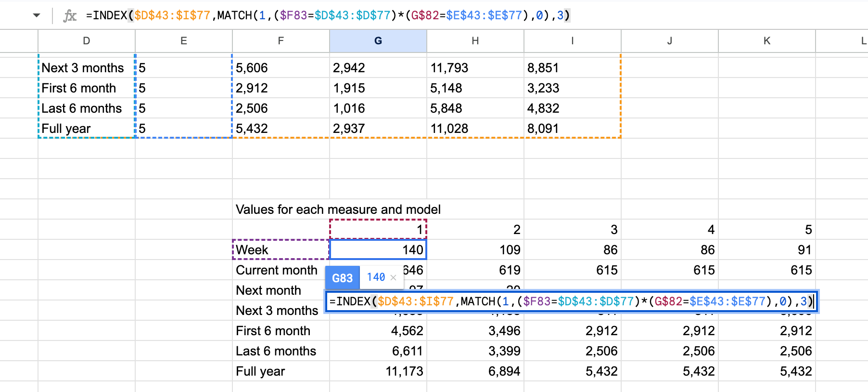Image resolution: width=868 pixels, height=392 pixels.
Task: Select the cell containing 11,793
Action: pyautogui.click(x=475, y=68)
